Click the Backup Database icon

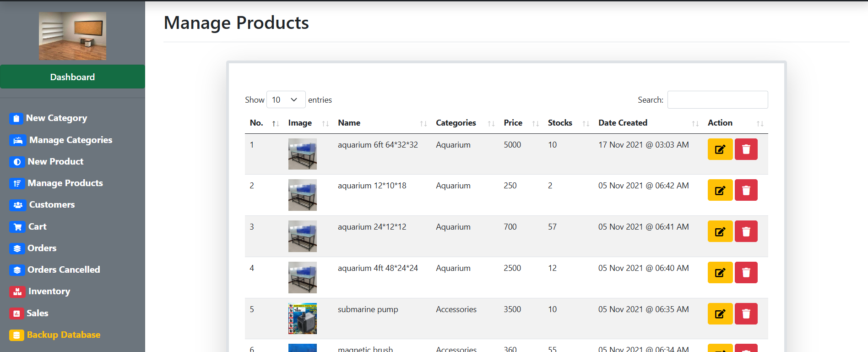tap(16, 335)
